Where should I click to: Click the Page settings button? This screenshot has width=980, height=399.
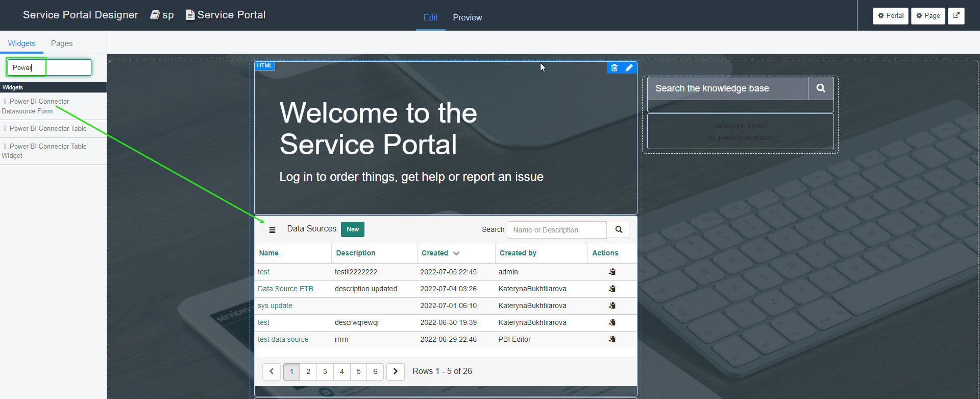pyautogui.click(x=927, y=16)
